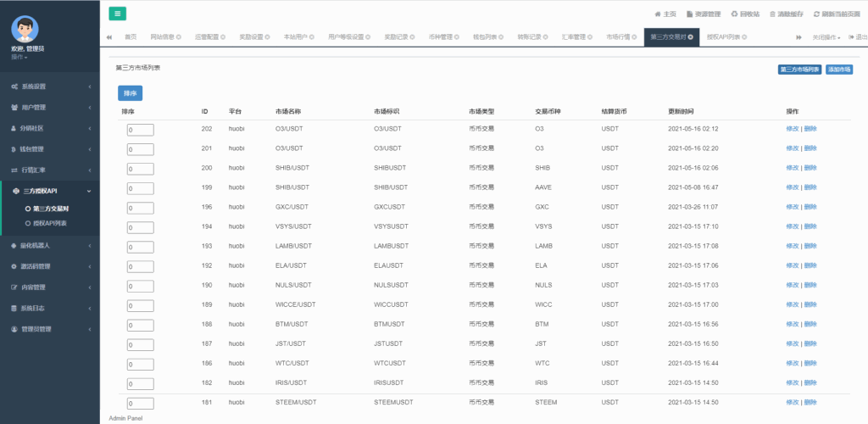The height and width of the screenshot is (424, 868).
Task: Click 刷新当前页面 to refresh the page
Action: click(x=837, y=14)
